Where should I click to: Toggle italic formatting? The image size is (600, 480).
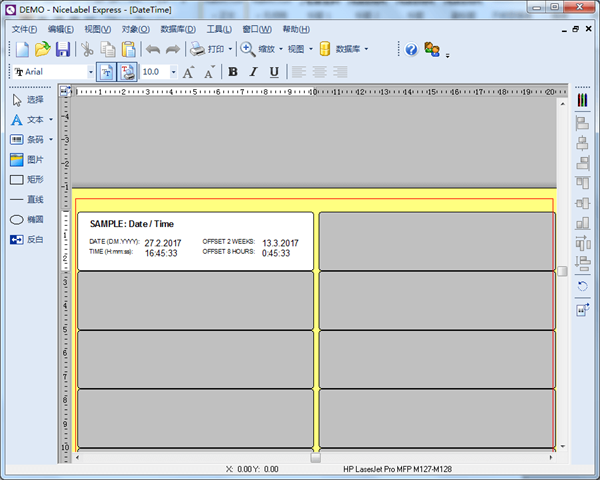tap(253, 72)
